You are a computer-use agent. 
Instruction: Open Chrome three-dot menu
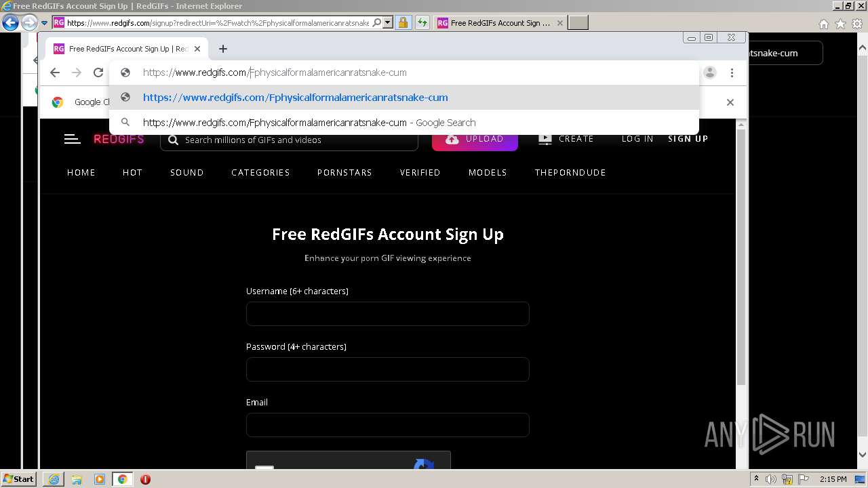(732, 73)
